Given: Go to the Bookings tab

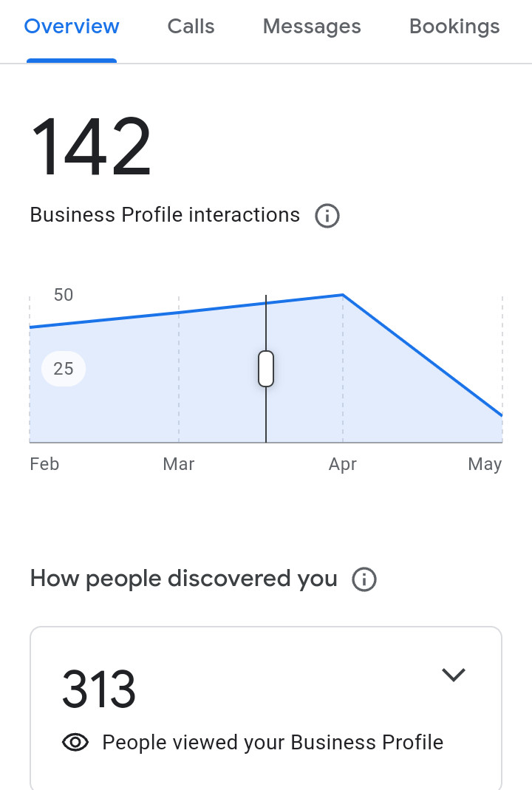Looking at the screenshot, I should click(x=454, y=27).
